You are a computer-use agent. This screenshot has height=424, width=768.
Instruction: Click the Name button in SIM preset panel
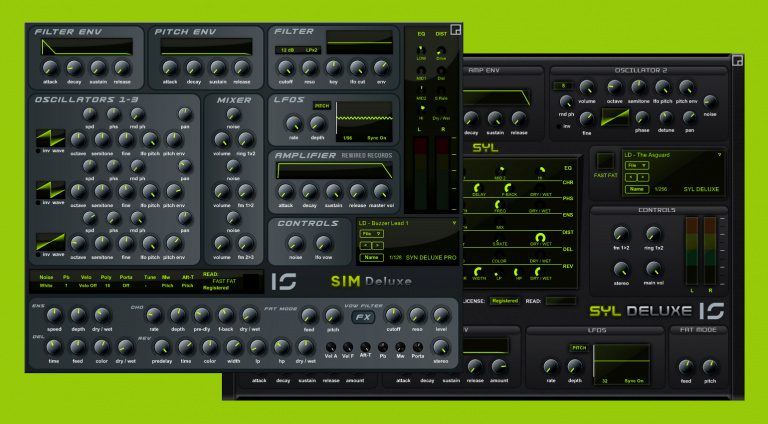(371, 258)
